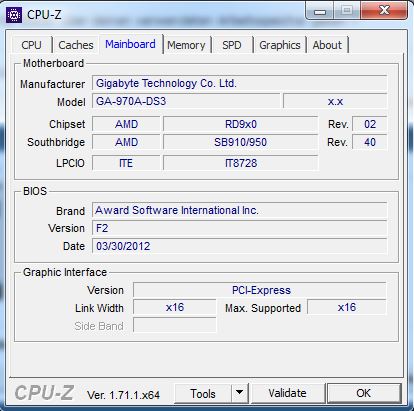Click the Chipset label
This screenshot has width=414, height=411.
[67, 124]
